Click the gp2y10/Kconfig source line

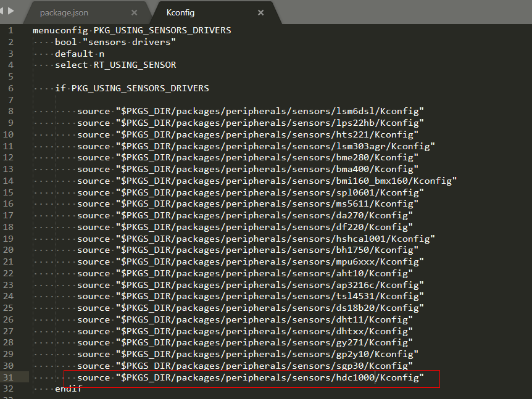tap(247, 354)
